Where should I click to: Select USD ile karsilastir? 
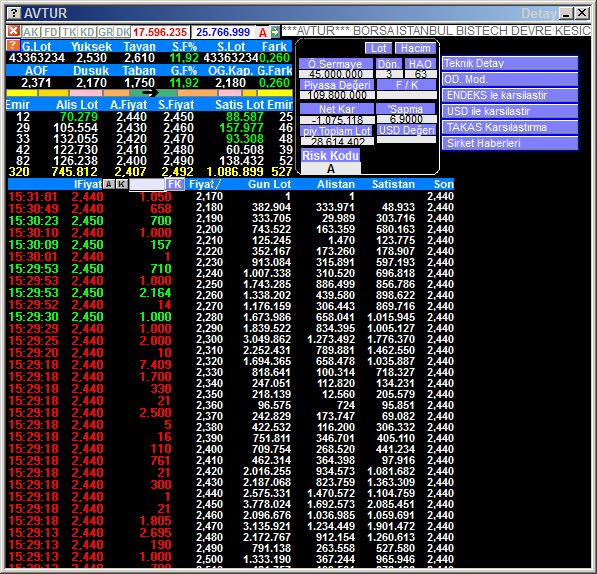(510, 111)
